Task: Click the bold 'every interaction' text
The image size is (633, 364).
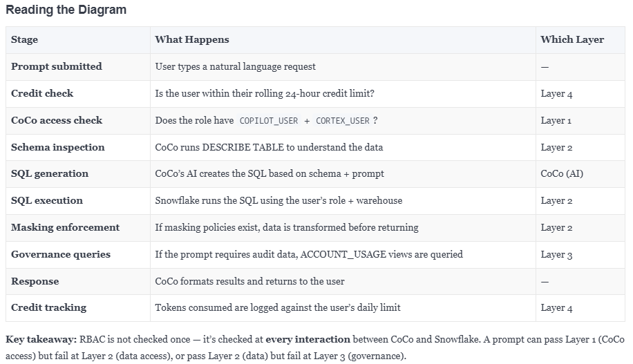Action: coord(308,339)
